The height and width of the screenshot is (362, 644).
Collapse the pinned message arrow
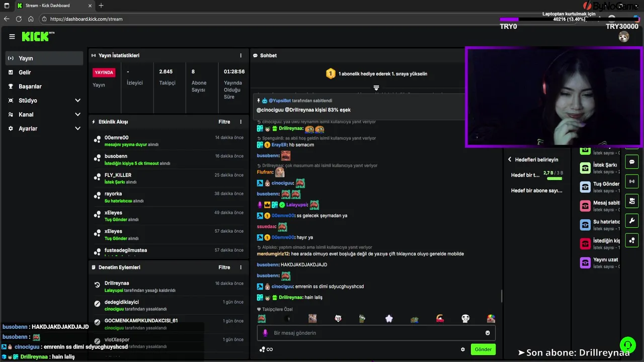[x=376, y=88]
